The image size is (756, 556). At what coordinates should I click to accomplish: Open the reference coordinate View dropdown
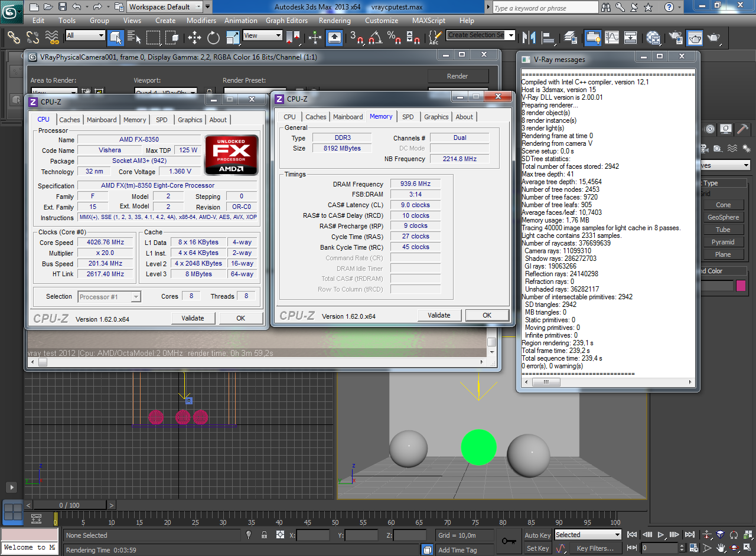pos(263,35)
